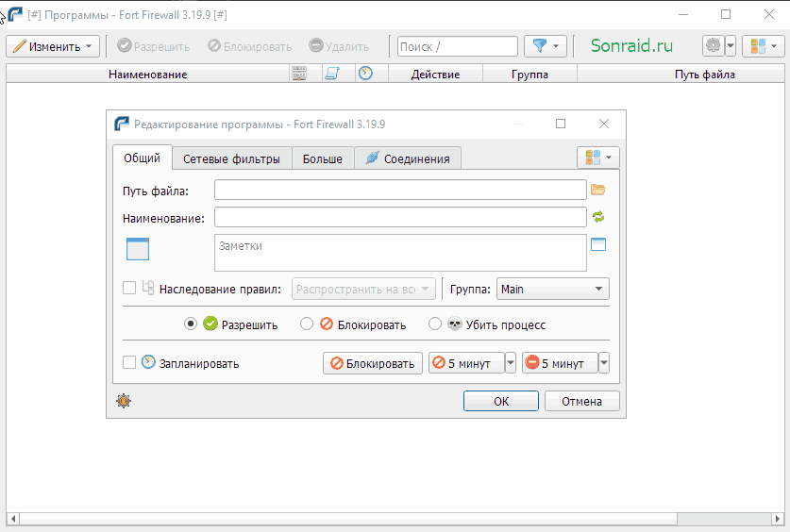Open the Группа Main dropdown
Viewport: 790px width, 532px height.
(553, 289)
